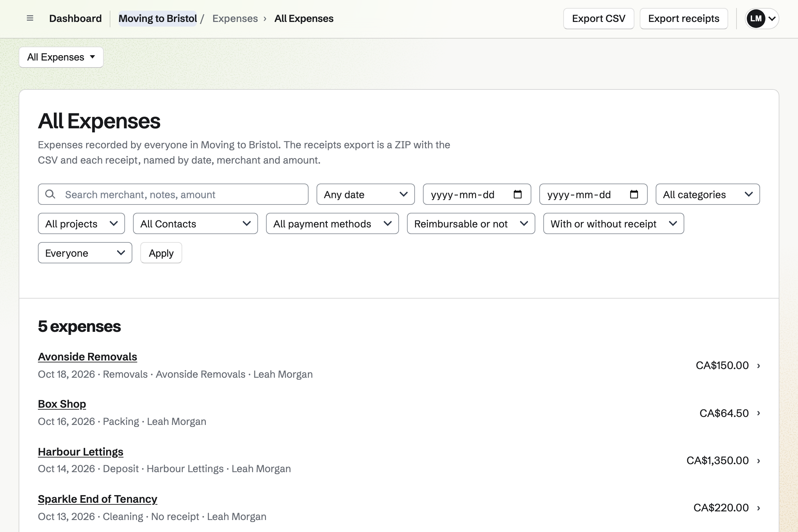Expand the All Expenses view selector

click(x=61, y=57)
